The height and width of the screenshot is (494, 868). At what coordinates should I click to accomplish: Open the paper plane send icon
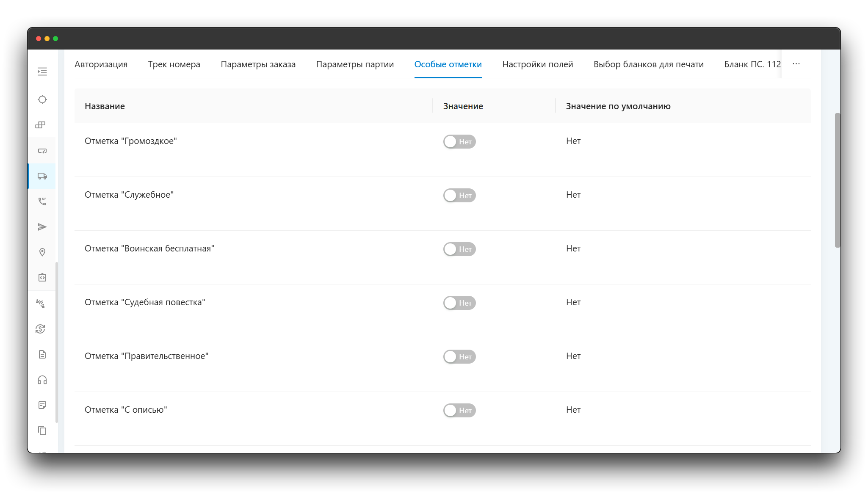[x=42, y=227]
